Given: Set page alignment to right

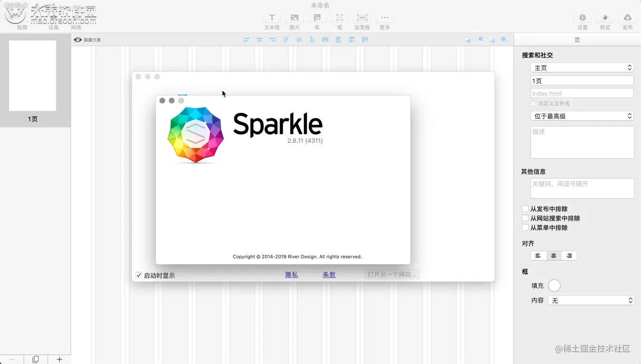Looking at the screenshot, I should pyautogui.click(x=569, y=256).
